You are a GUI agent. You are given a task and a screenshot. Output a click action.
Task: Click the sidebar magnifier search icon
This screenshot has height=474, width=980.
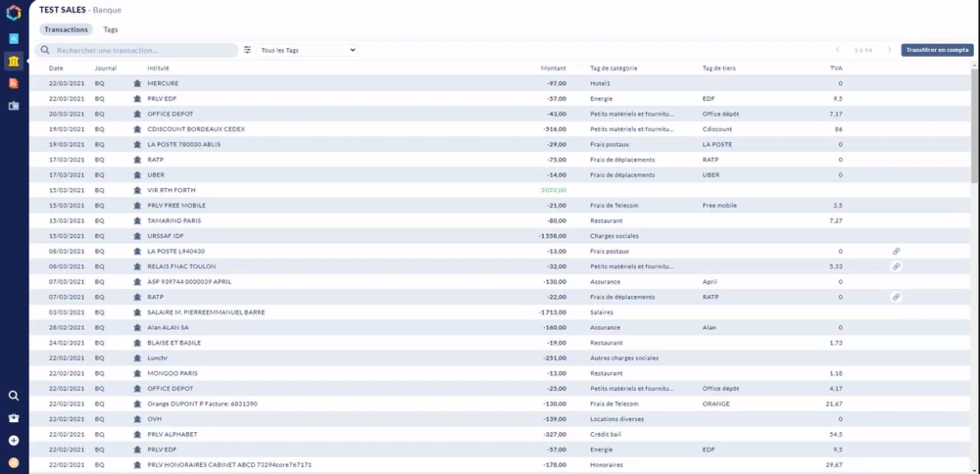coord(14,396)
